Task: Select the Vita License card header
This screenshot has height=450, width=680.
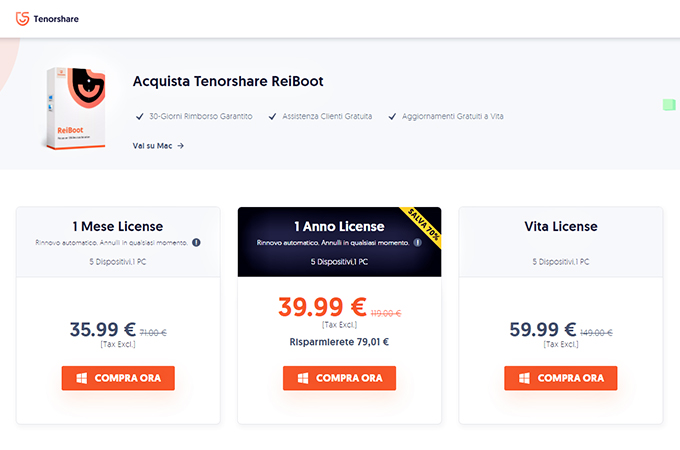Action: point(561,242)
